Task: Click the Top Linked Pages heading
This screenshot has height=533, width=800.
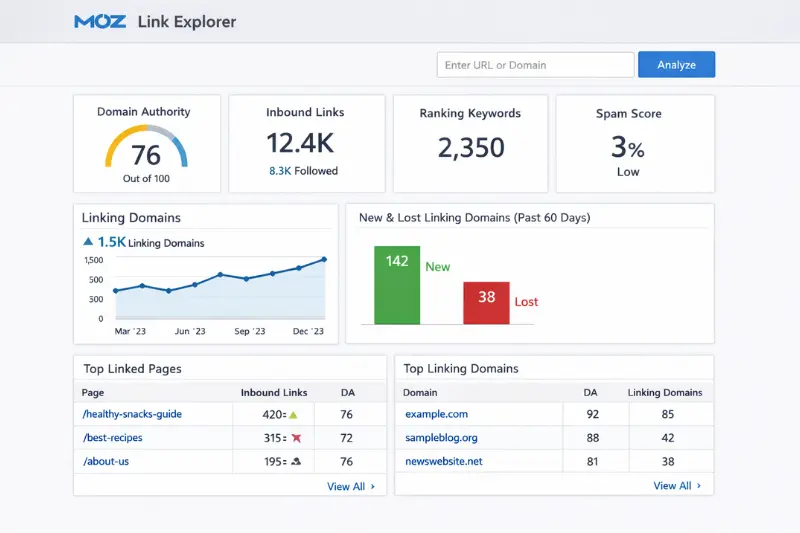Action: click(x=133, y=369)
